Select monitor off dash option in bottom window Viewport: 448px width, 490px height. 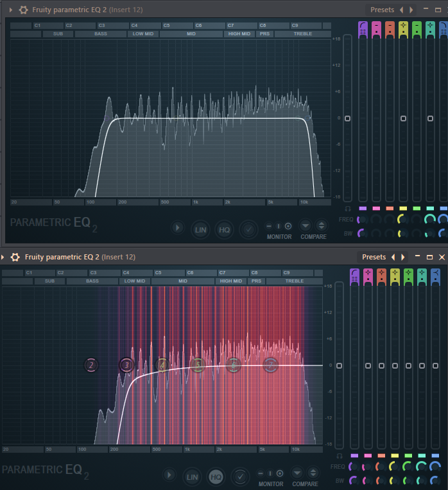point(260,473)
